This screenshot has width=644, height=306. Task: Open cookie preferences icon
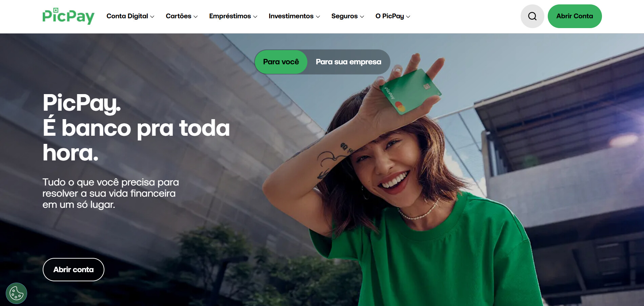(x=16, y=293)
